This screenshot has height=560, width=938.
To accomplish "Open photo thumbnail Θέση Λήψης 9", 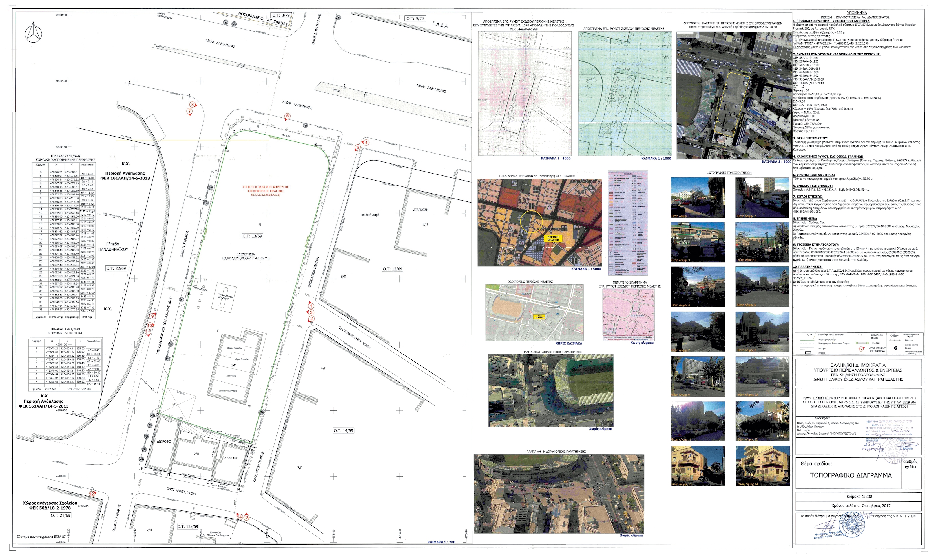I will 698,376.
